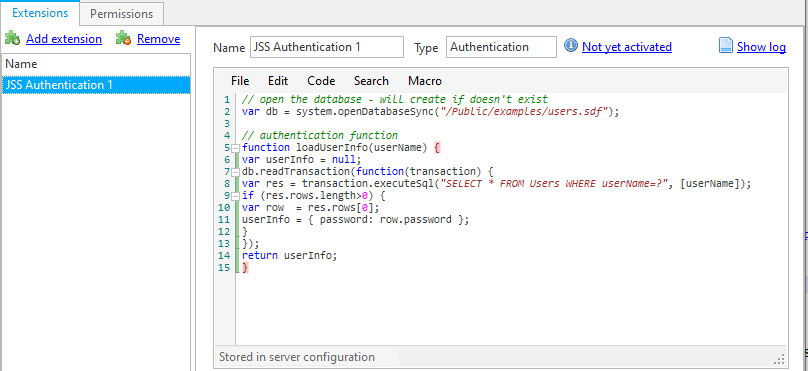
Task: Open the Macro menu
Action: [x=425, y=81]
